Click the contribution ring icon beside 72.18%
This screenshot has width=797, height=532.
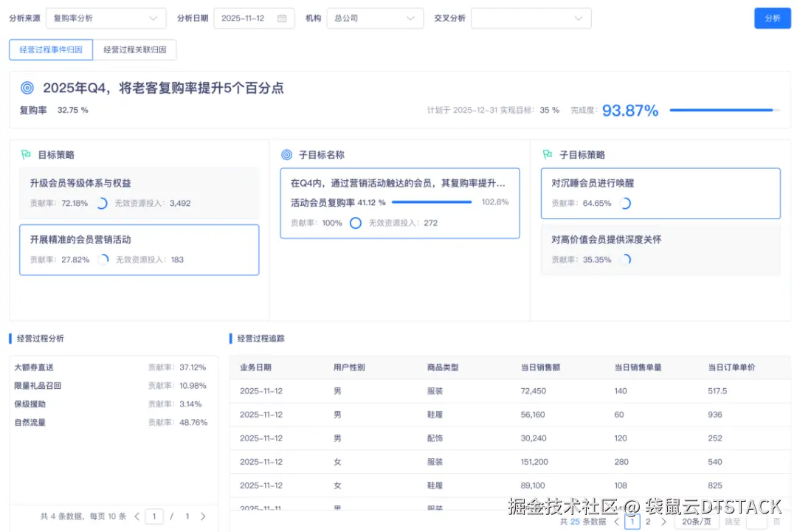point(102,203)
